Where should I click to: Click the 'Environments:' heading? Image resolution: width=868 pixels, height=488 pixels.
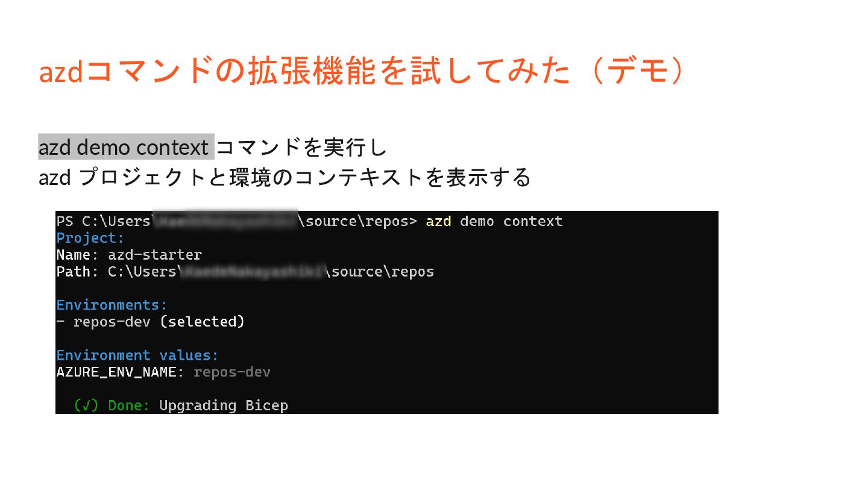pyautogui.click(x=112, y=305)
